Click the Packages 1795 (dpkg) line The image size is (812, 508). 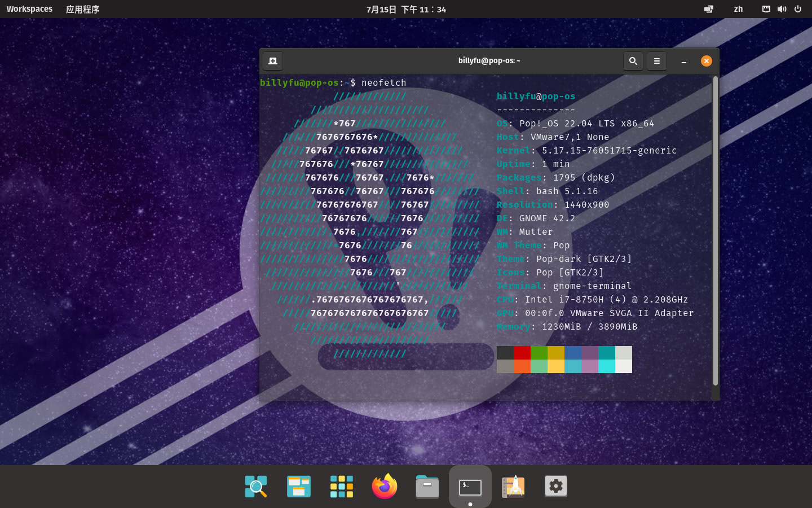556,177
